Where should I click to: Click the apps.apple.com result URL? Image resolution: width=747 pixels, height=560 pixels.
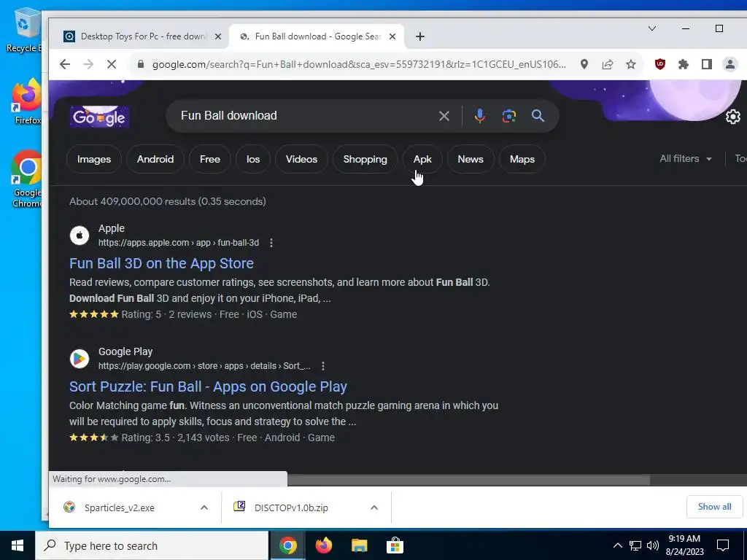(179, 243)
